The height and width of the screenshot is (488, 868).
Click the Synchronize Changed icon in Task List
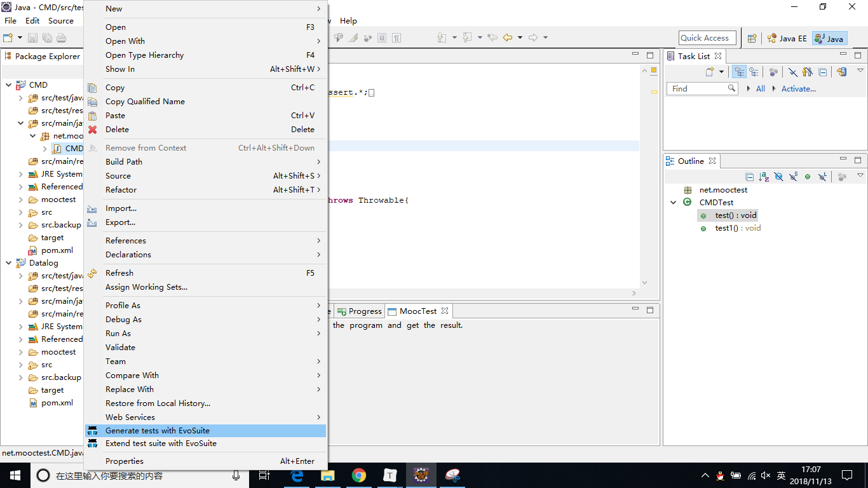841,72
